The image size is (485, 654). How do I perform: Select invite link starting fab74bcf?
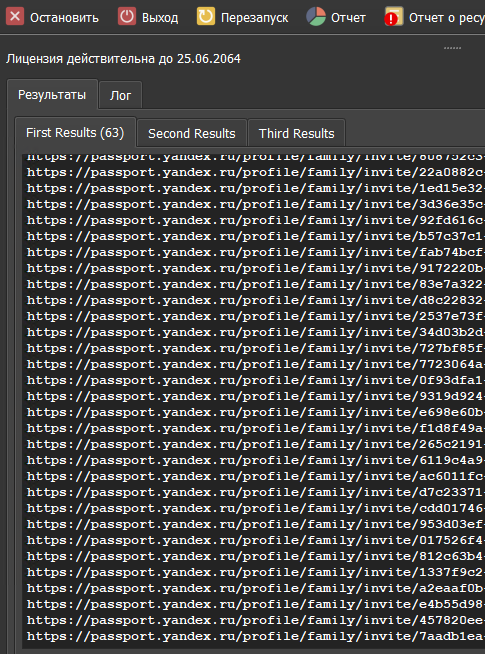[256, 252]
